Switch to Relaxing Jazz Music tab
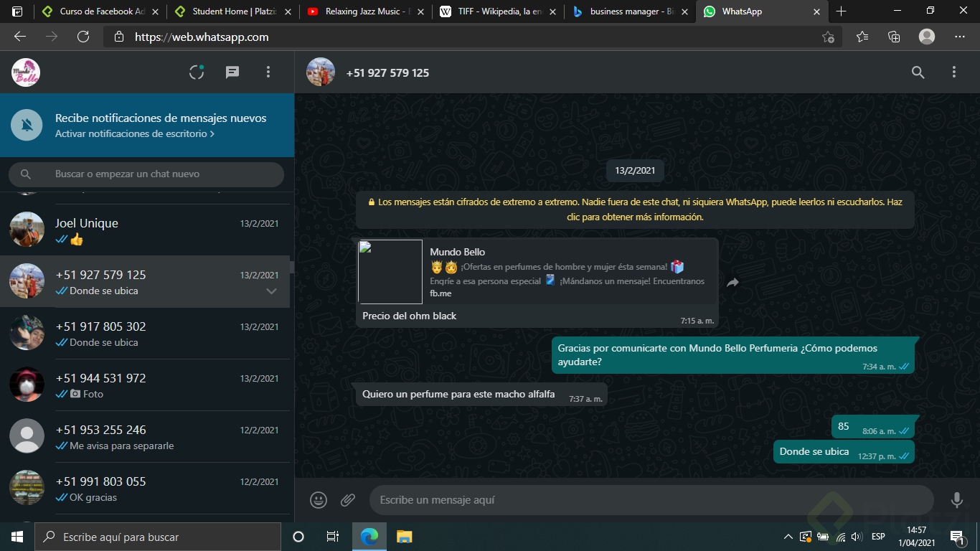The image size is (980, 551). point(366,11)
